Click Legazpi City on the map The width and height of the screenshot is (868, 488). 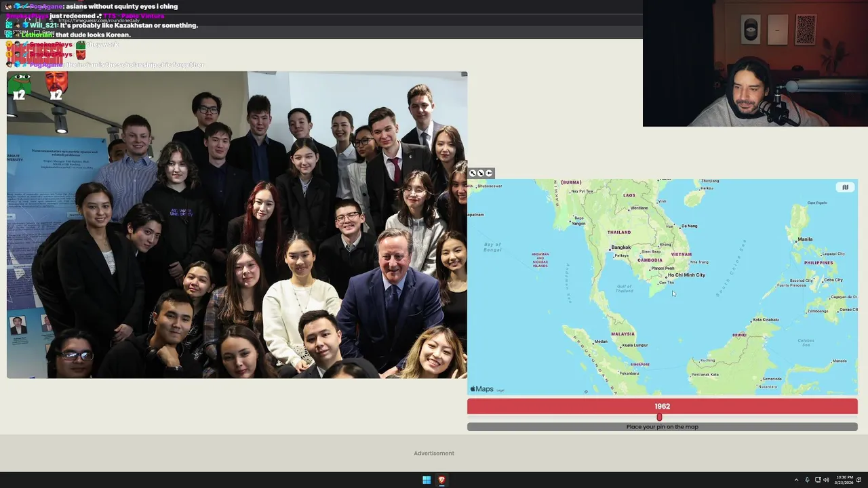pos(832,253)
